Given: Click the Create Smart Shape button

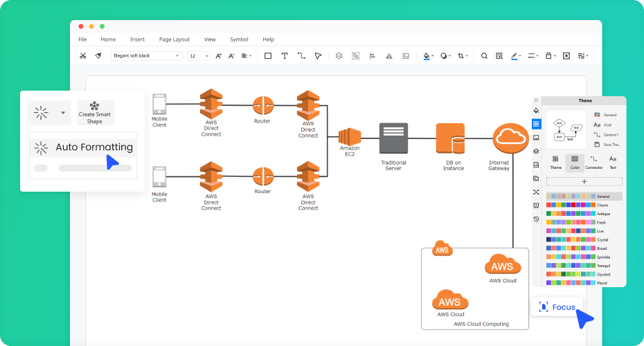Looking at the screenshot, I should point(95,113).
